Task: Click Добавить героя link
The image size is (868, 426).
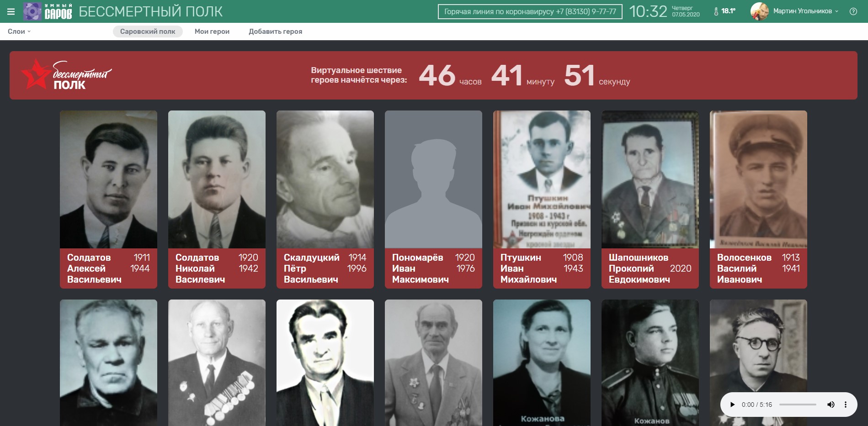Action: tap(275, 32)
